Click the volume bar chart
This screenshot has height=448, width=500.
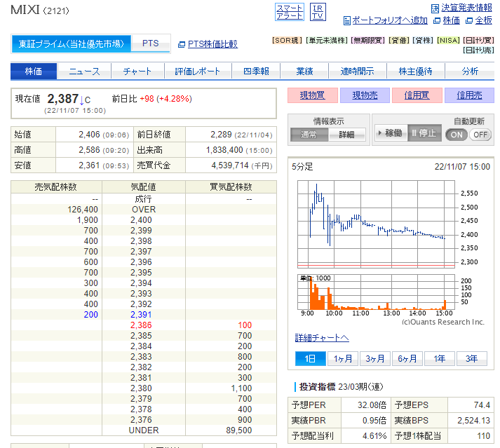[x=376, y=292]
